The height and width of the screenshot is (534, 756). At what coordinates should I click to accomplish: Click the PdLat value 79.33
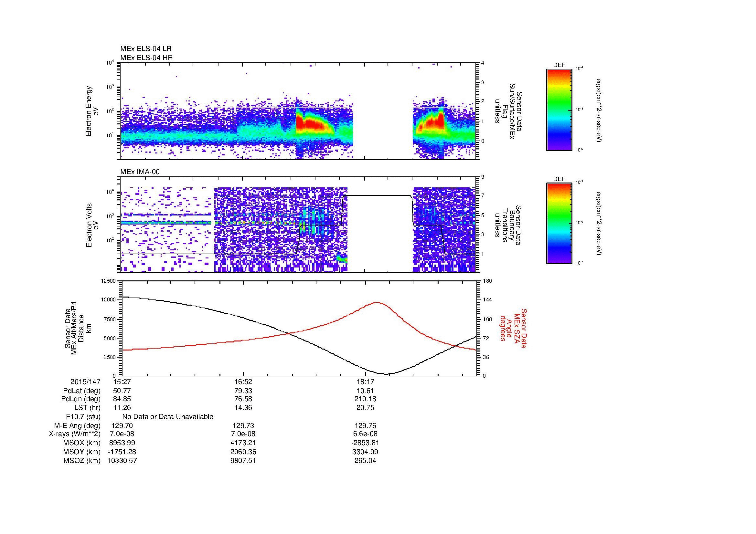pos(243,391)
